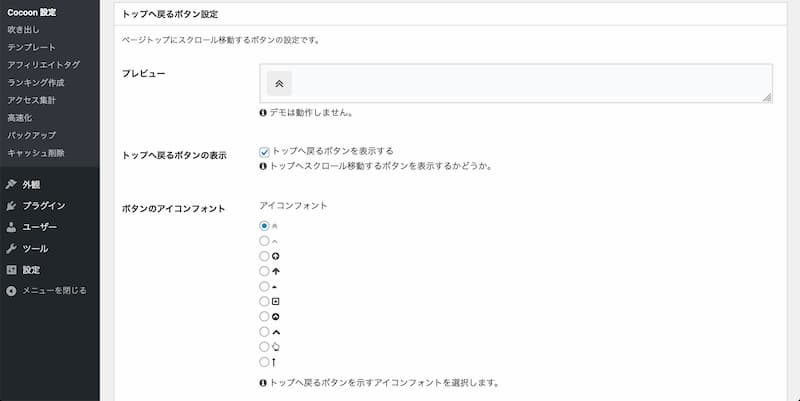The width and height of the screenshot is (800, 401).
Task: Select the bold chevron-up icon radio
Action: 264,332
